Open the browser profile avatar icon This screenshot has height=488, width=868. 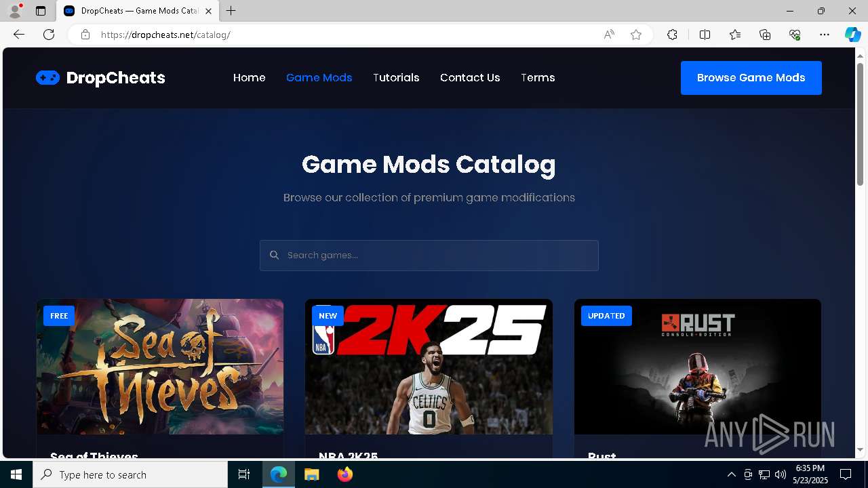(15, 11)
